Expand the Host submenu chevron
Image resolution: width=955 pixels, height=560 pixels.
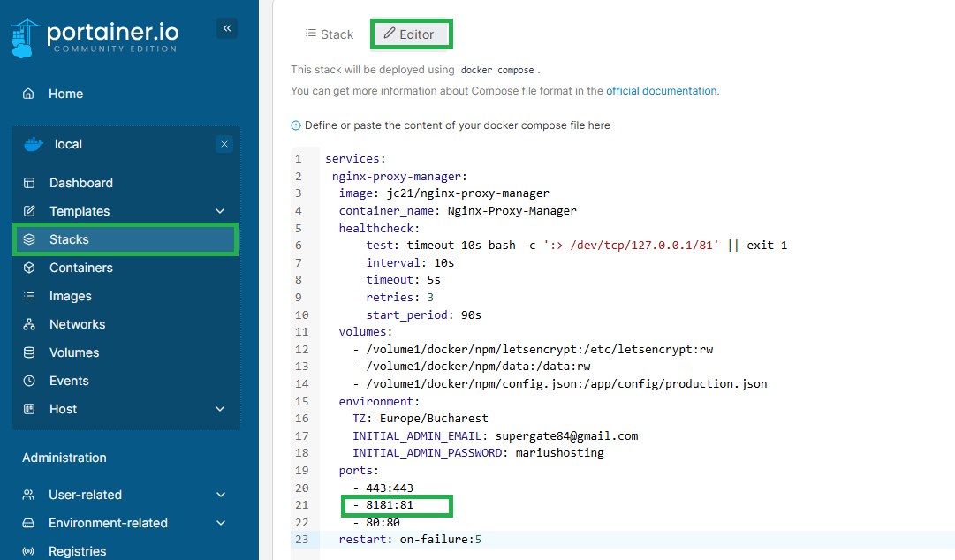click(x=220, y=409)
